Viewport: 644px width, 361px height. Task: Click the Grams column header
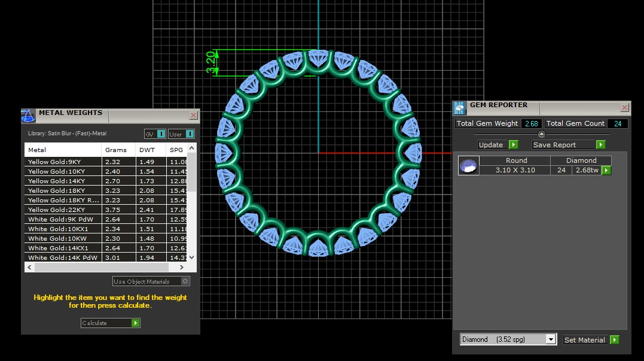[118, 150]
